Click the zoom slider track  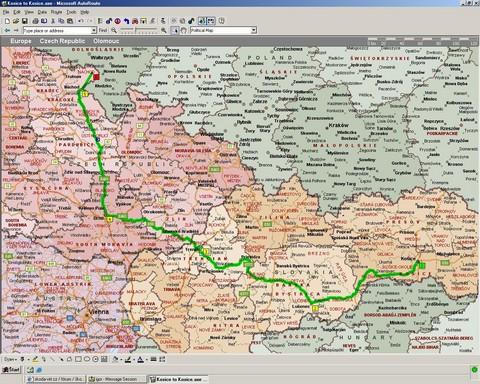point(139,30)
